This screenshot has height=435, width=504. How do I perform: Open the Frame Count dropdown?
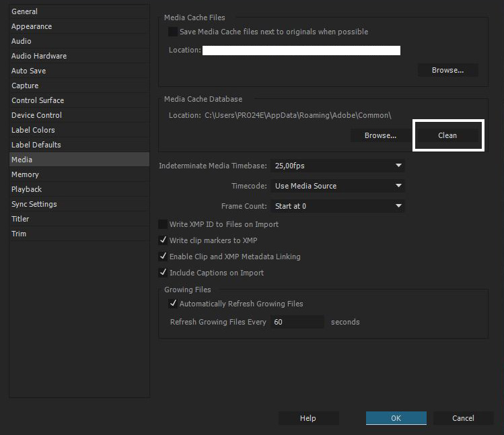338,206
